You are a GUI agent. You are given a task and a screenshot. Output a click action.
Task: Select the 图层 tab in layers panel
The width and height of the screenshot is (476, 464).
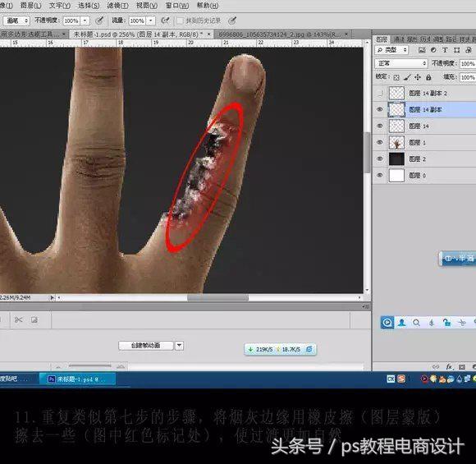(x=382, y=39)
